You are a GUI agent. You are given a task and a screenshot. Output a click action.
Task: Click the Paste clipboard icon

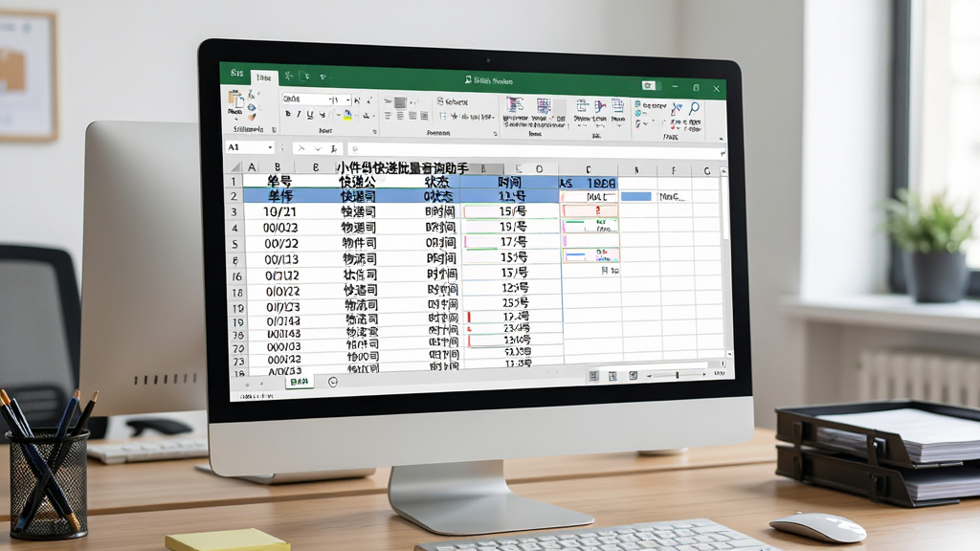coord(235,99)
